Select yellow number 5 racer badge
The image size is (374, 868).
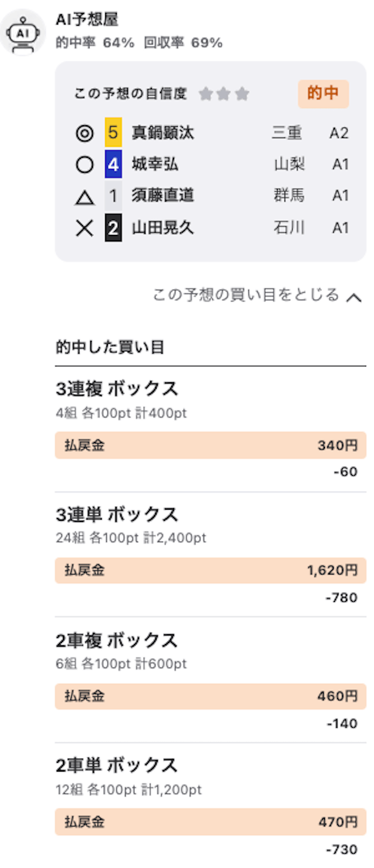(113, 133)
